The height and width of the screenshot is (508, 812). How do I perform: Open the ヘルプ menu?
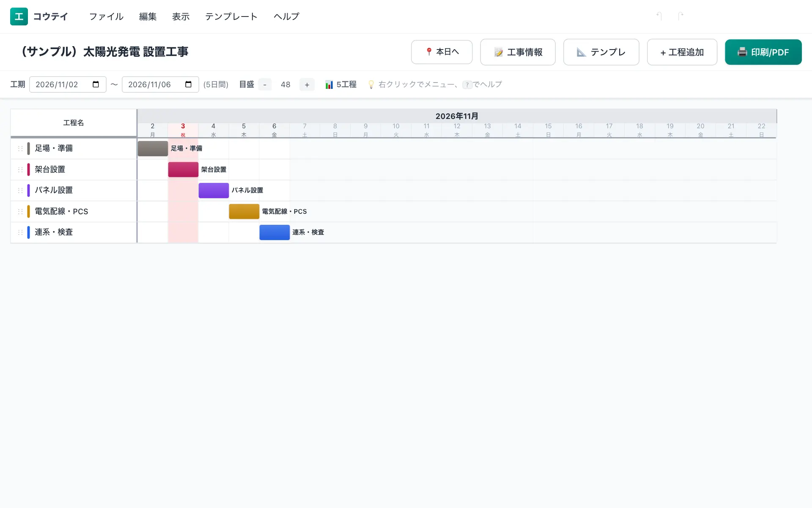coord(286,17)
